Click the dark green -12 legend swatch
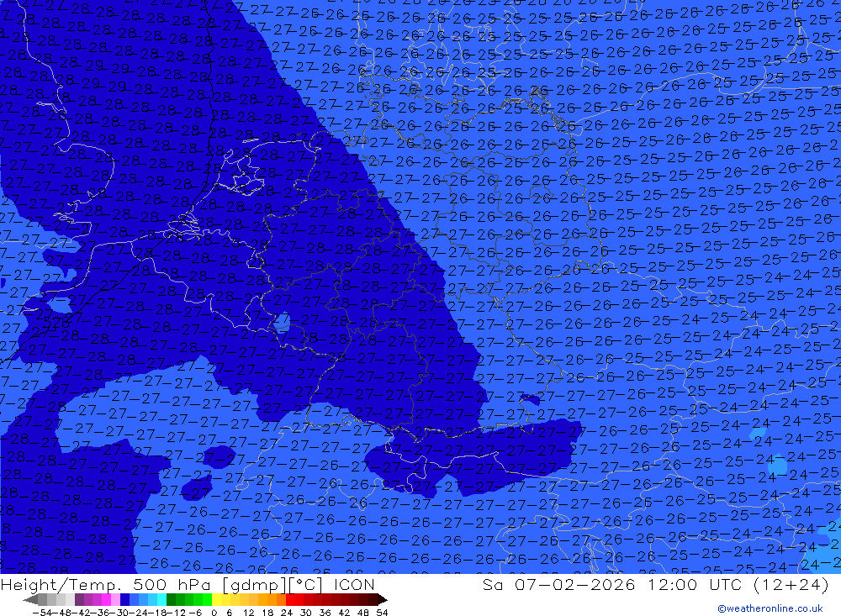Screen dimensions: 841x616 [171, 600]
